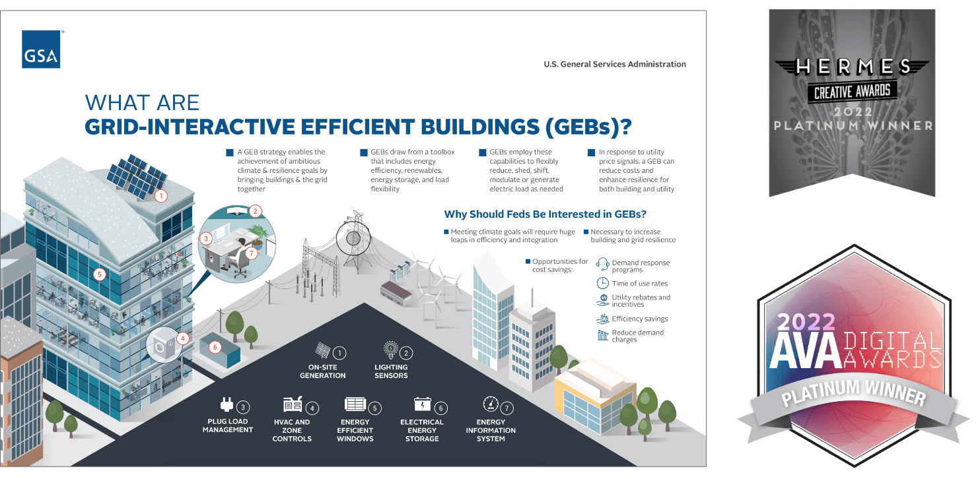Screen dimensions: 980x479
Task: Click red marker 7 by the office desk
Action: [251, 253]
